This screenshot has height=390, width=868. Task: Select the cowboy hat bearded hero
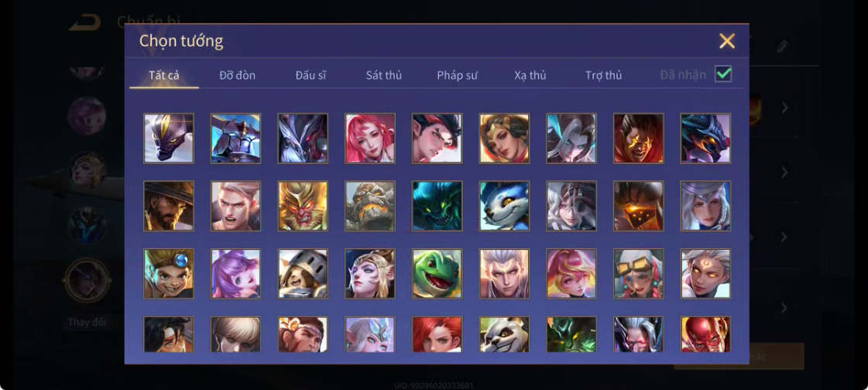pos(169,206)
